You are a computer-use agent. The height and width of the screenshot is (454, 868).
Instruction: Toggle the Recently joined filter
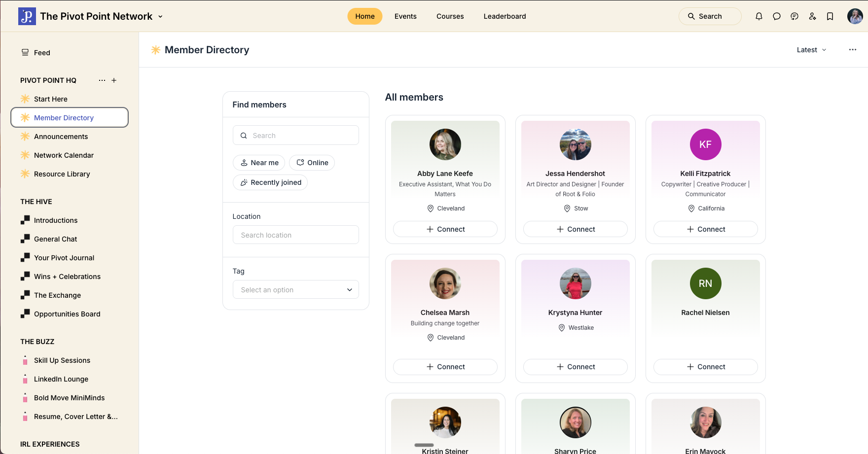270,182
